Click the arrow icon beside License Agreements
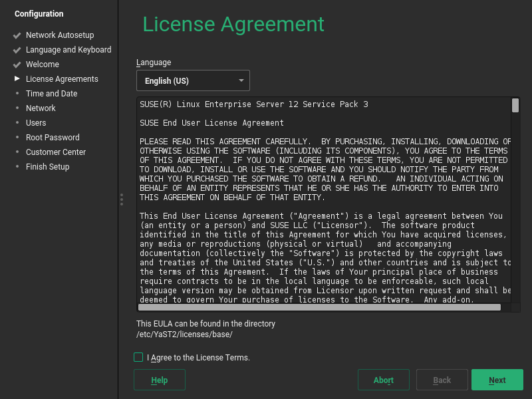Image resolution: width=532 pixels, height=399 pixels. coord(16,79)
